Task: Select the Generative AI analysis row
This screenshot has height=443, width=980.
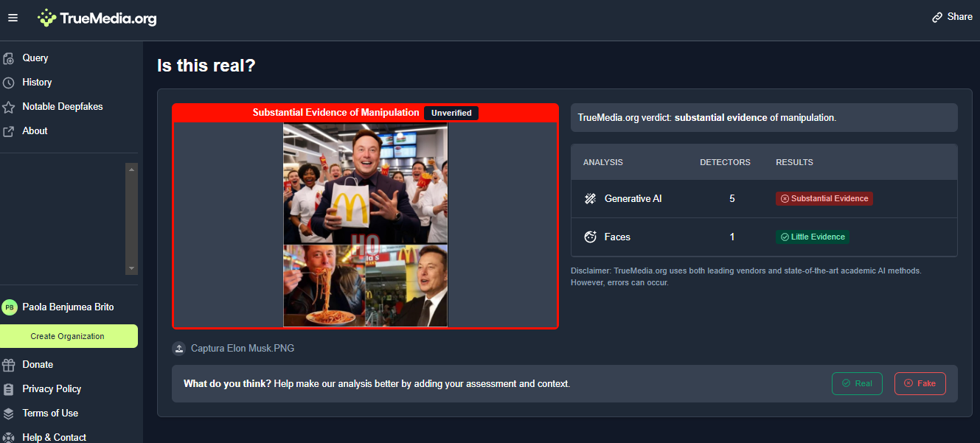Action: click(764, 199)
